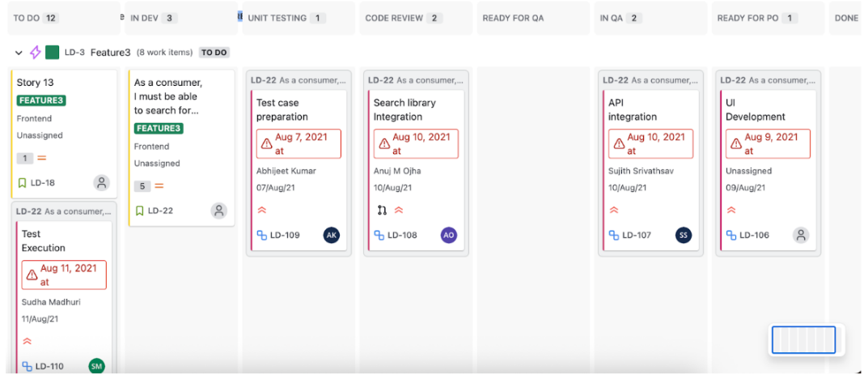Click the SS assignee avatar on LD-107
Screen dimensions: 868x392
(x=684, y=235)
